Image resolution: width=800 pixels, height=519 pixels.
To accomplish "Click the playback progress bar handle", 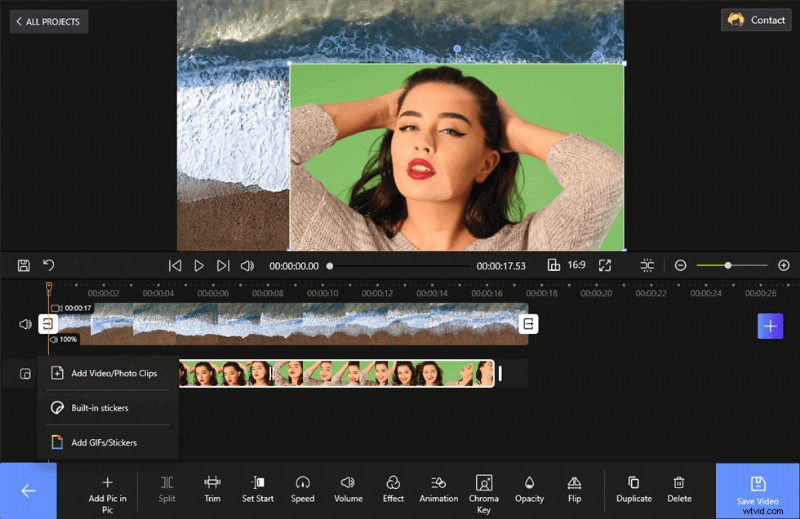I will pos(330,266).
